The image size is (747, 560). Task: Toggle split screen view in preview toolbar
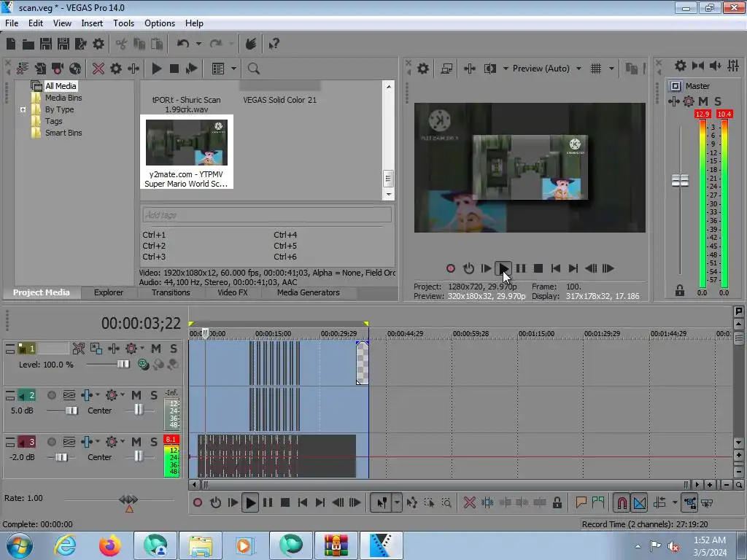(x=489, y=69)
